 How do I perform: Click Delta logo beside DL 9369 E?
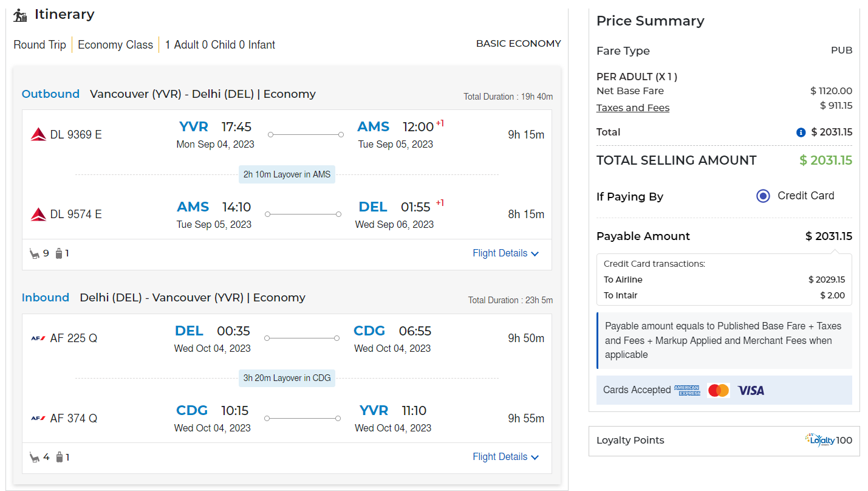click(38, 134)
